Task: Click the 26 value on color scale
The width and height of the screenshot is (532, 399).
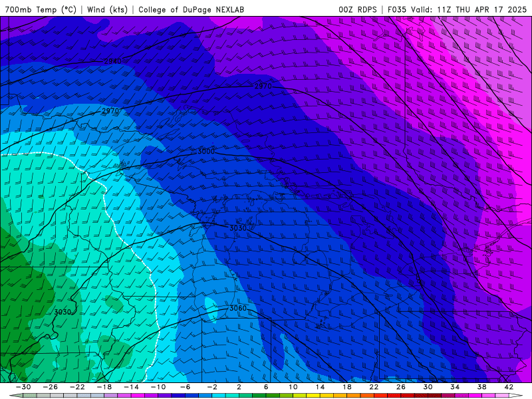Action: (x=401, y=387)
